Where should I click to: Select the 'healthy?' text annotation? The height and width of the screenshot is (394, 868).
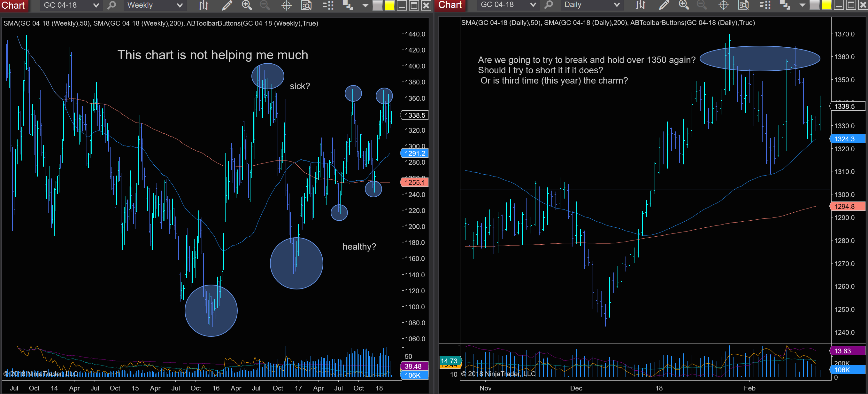[359, 247]
